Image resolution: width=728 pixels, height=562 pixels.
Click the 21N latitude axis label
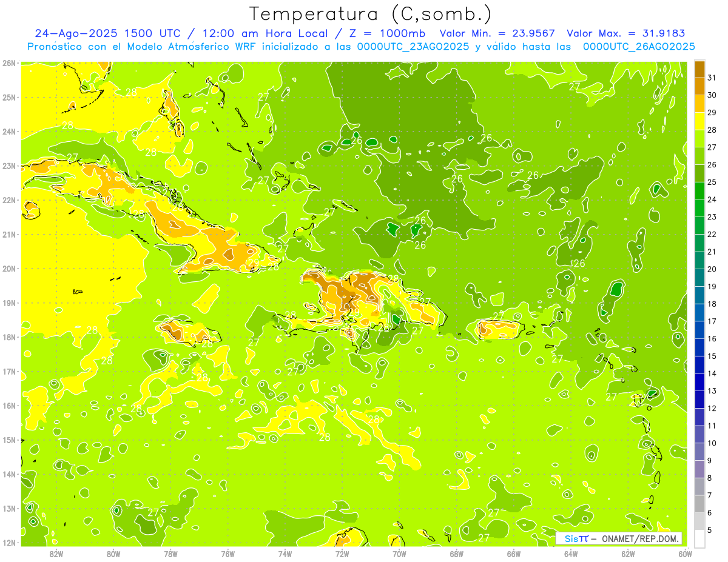click(x=8, y=234)
